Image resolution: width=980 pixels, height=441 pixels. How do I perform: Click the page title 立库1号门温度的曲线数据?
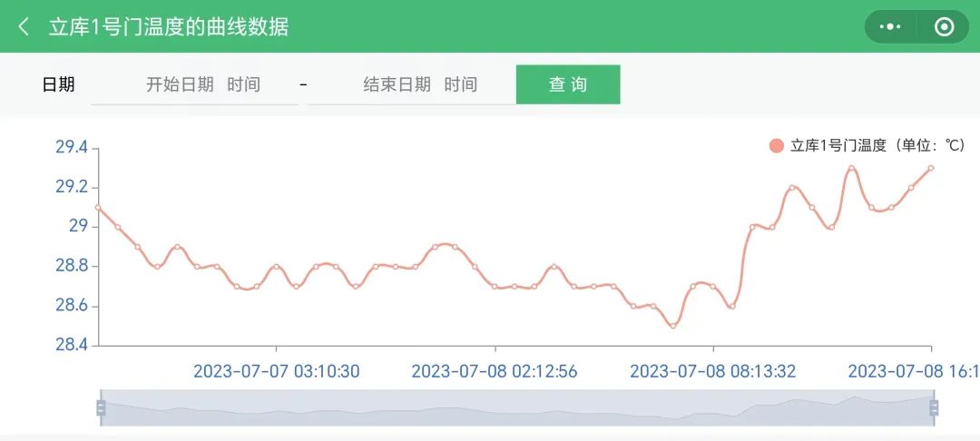169,27
